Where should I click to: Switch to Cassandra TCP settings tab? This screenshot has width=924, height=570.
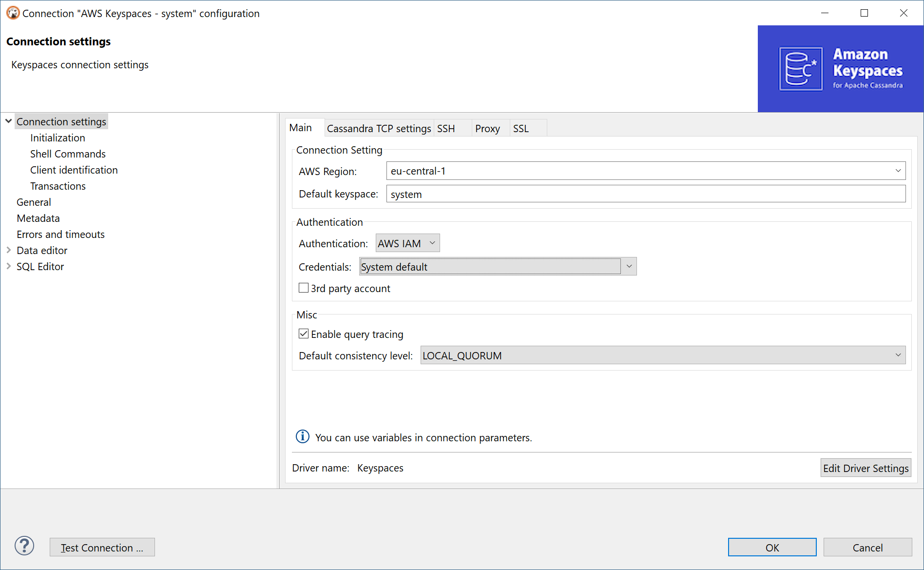coord(379,128)
